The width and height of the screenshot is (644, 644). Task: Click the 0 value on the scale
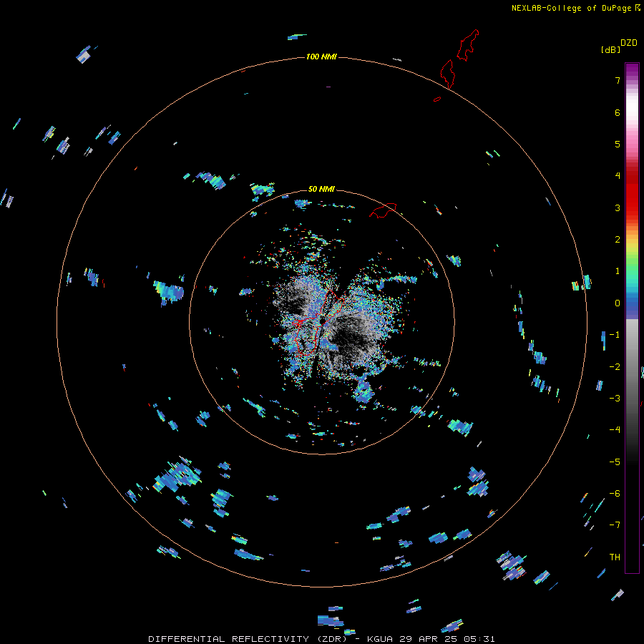pyautogui.click(x=618, y=303)
